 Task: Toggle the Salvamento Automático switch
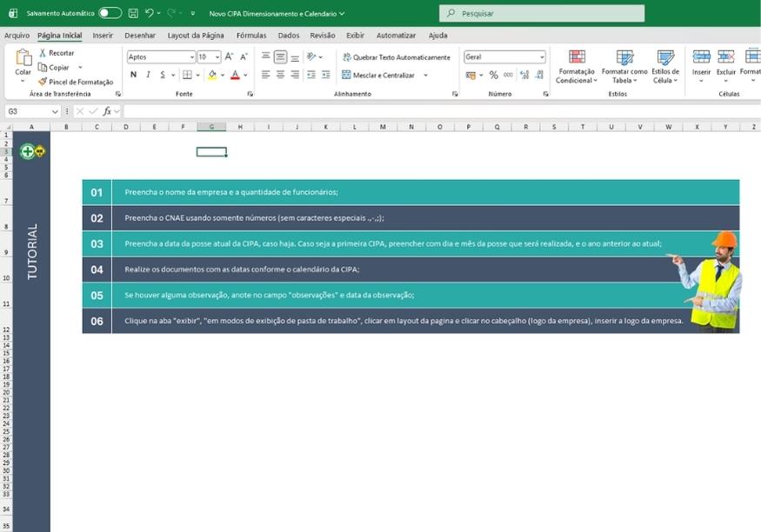110,13
